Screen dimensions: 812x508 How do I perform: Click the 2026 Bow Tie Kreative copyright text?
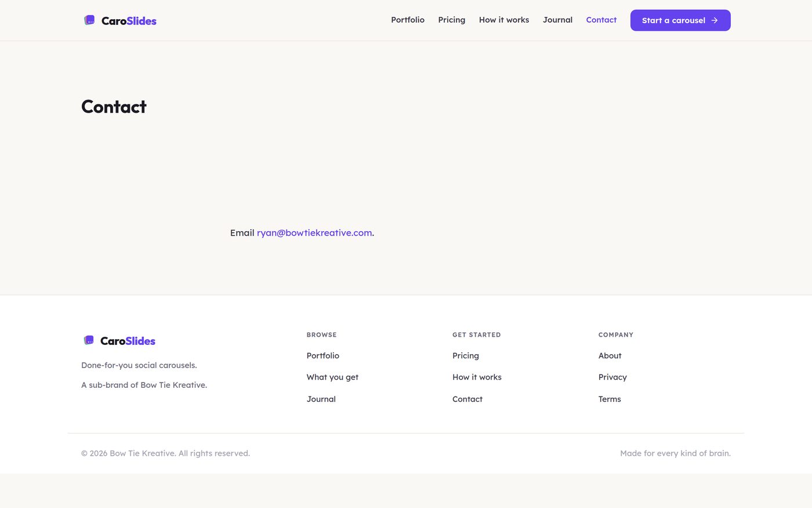(x=165, y=453)
